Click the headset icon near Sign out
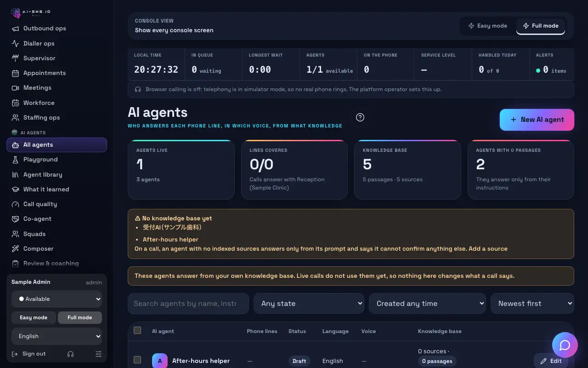This screenshot has height=368, width=588. [x=70, y=354]
